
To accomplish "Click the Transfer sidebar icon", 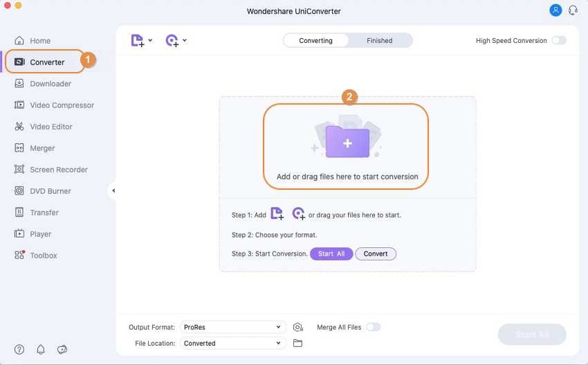I will 19,212.
